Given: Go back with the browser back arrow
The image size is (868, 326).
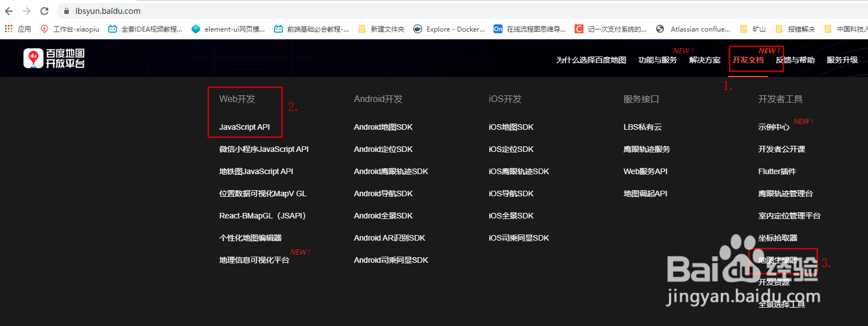Looking at the screenshot, I should (9, 11).
